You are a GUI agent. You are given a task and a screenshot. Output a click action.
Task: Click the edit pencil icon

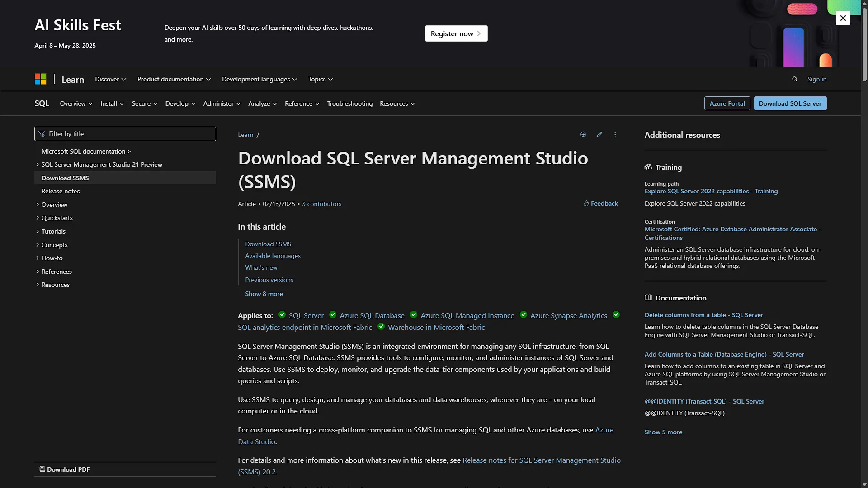(x=599, y=135)
